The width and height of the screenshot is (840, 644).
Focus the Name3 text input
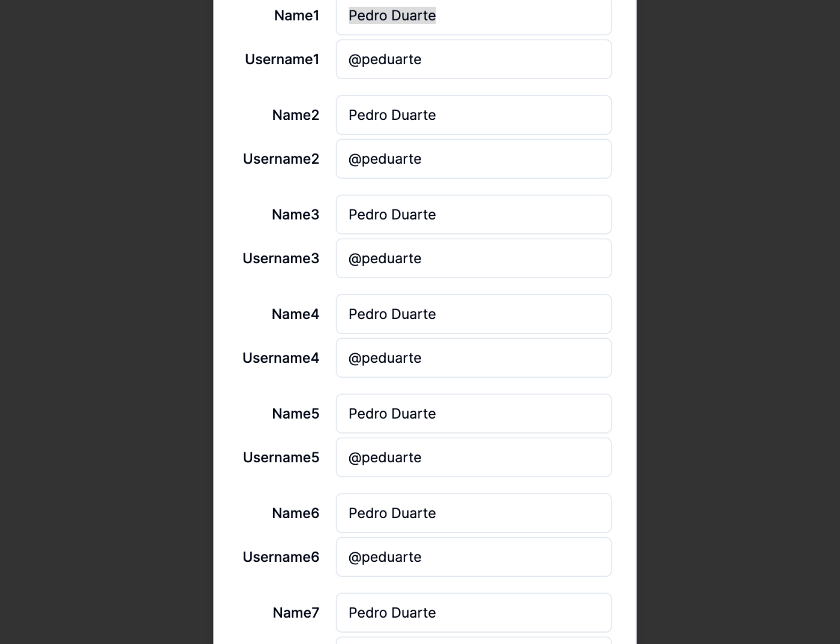click(473, 215)
